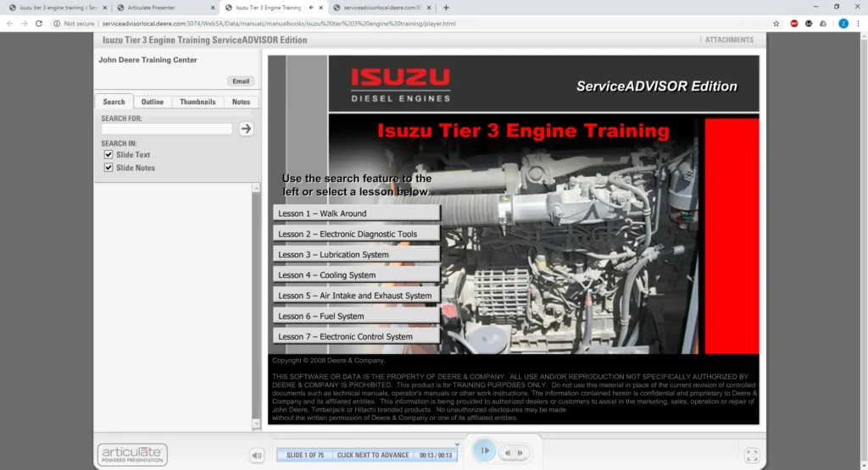This screenshot has width=868, height=470.
Task: Switch to the Thumbnails tab
Action: click(x=198, y=102)
